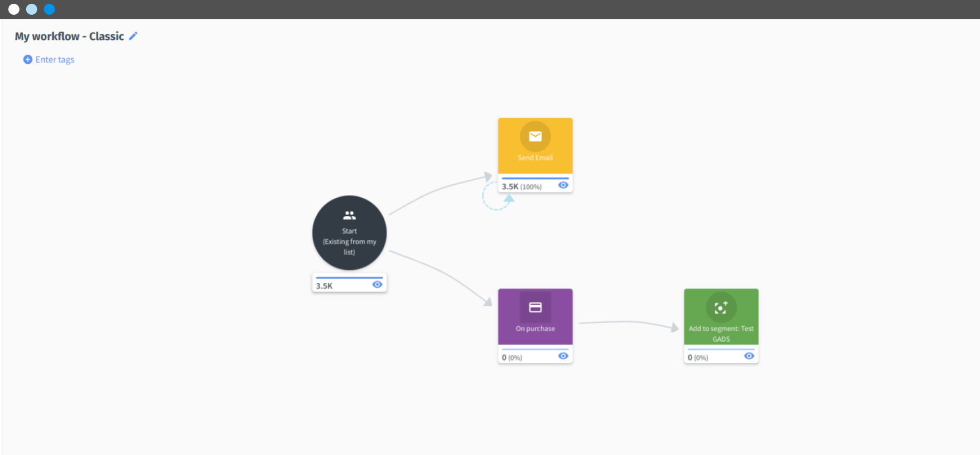The height and width of the screenshot is (455, 980).
Task: Click the progress bar under Send Email
Action: (535, 178)
